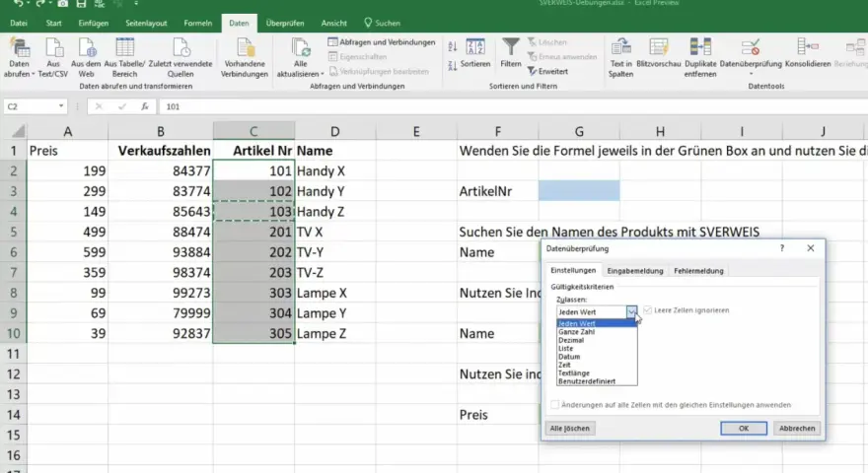Select Datum option in dropdown
This screenshot has height=473, width=868.
tap(597, 357)
